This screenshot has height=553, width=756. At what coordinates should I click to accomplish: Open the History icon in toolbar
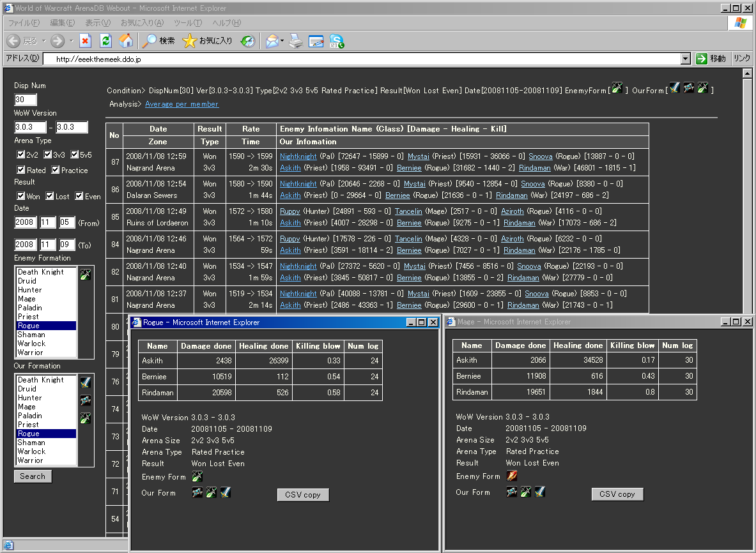(x=248, y=42)
